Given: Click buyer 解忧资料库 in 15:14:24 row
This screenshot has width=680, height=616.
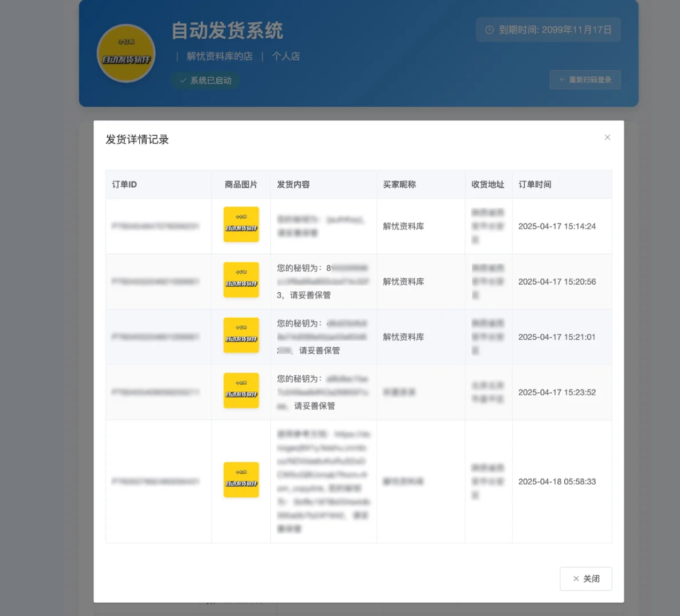Looking at the screenshot, I should (403, 226).
